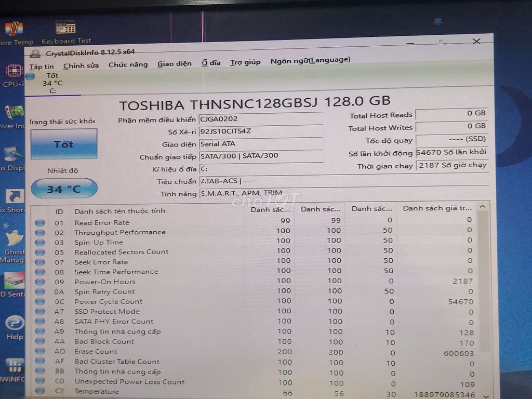Click the status dot for Read Error Rate

39,223
